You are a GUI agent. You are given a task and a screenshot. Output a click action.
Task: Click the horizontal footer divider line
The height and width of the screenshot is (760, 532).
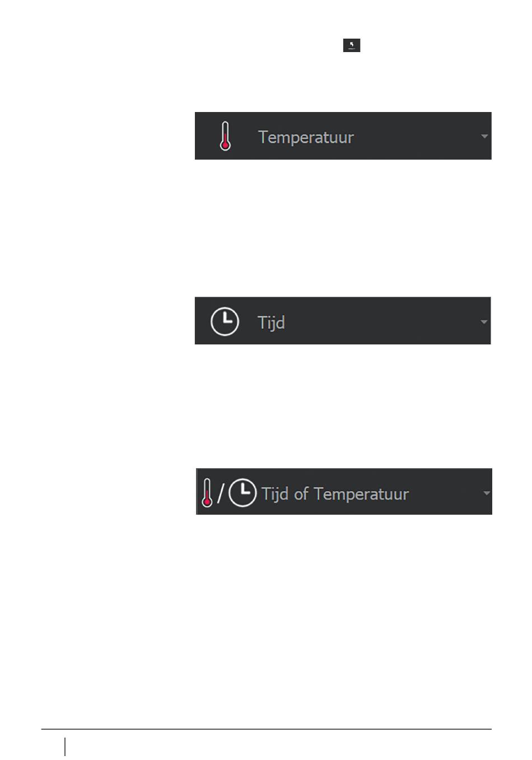click(x=266, y=729)
